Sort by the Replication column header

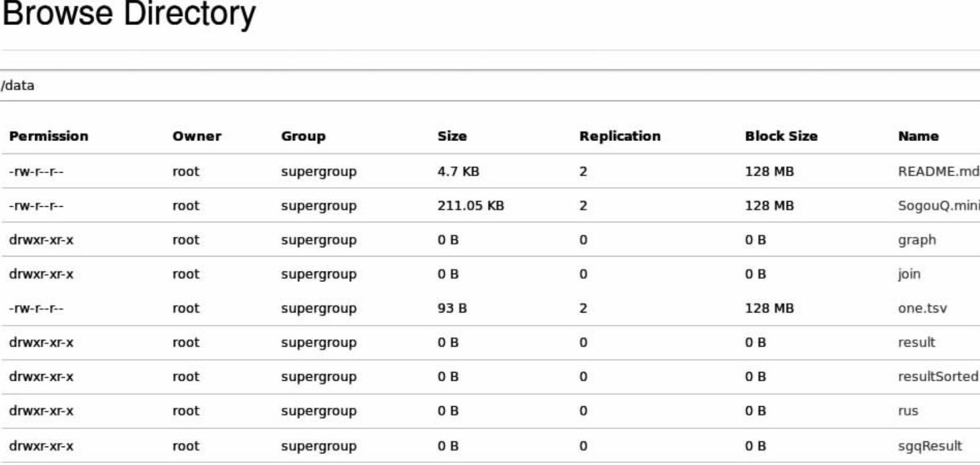click(x=620, y=136)
